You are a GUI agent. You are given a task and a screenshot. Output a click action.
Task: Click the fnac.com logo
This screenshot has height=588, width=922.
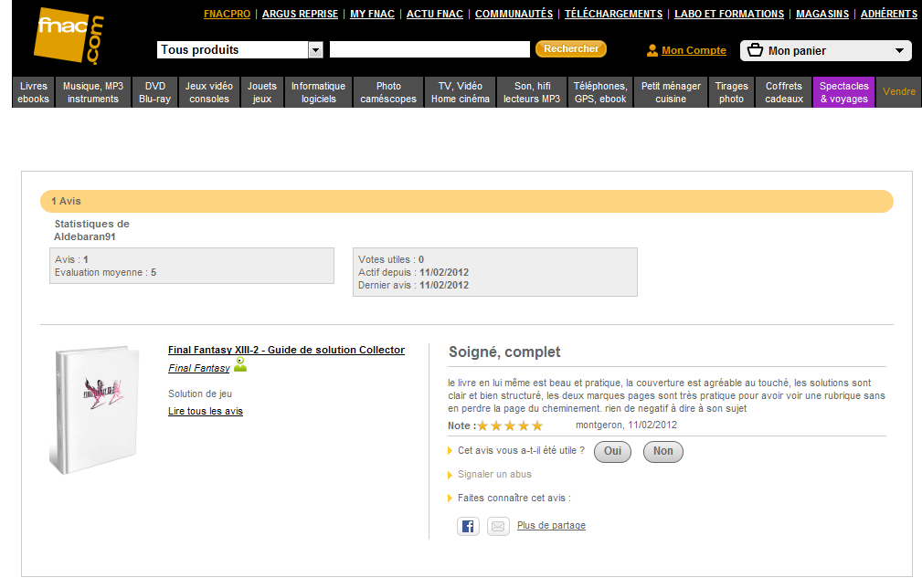(69, 37)
